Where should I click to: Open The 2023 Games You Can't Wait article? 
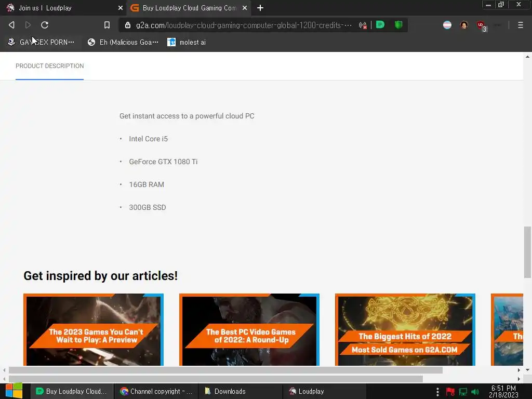tap(94, 329)
